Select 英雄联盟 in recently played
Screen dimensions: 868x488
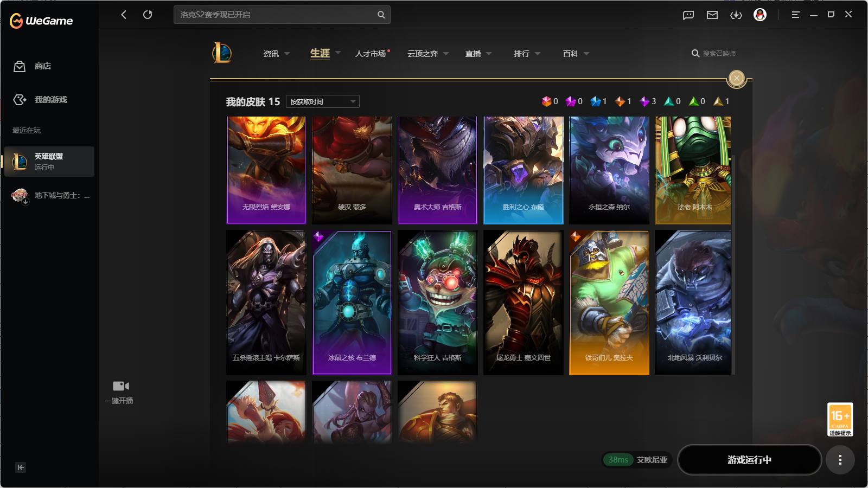click(49, 162)
